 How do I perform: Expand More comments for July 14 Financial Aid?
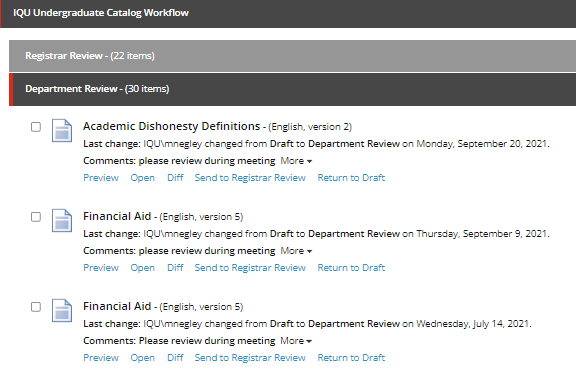[296, 341]
